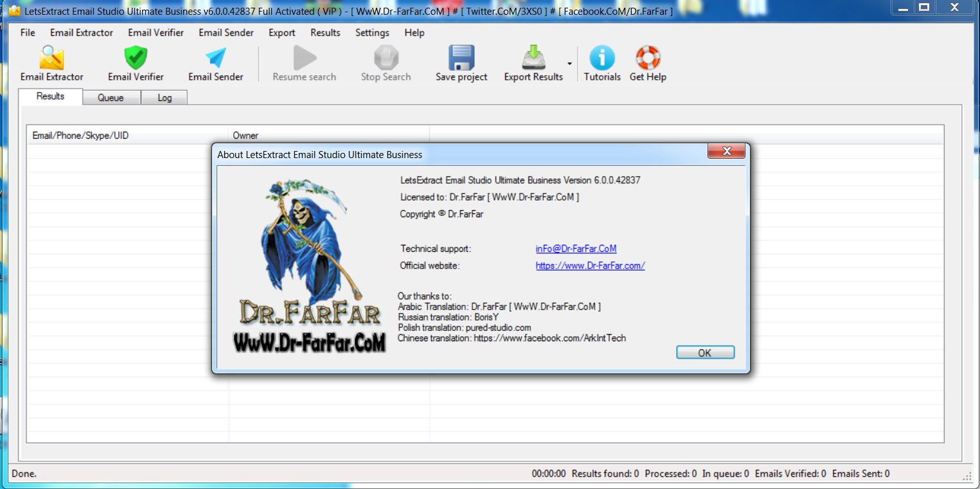
Task: Open the technical support email link
Action: click(x=576, y=249)
